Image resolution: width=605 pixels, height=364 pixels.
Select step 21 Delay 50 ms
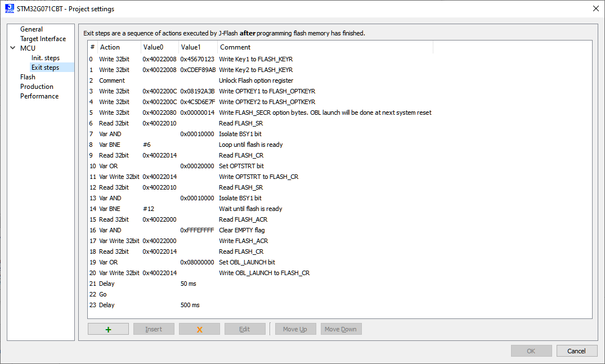[261, 284]
